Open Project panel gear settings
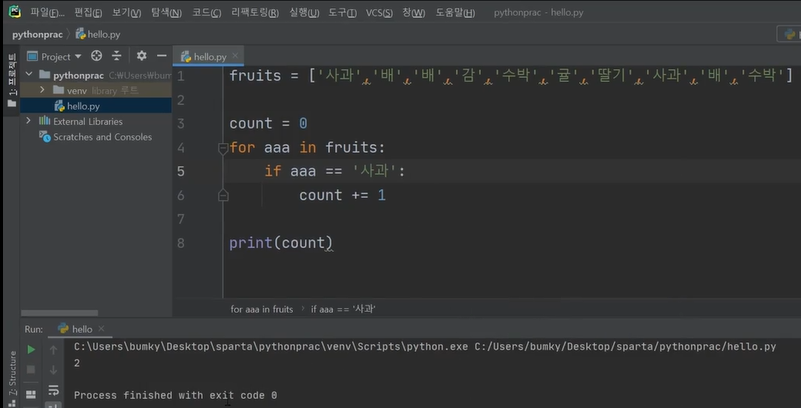Image resolution: width=801 pixels, height=408 pixels. [x=142, y=56]
